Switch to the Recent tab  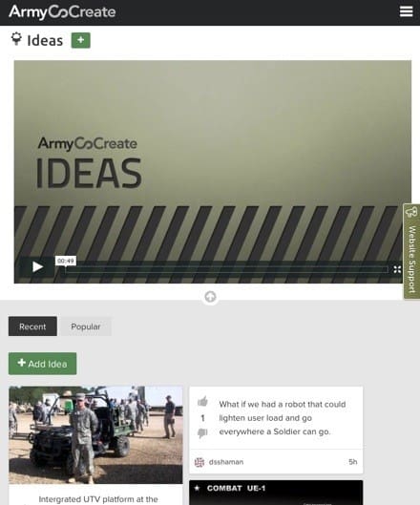(32, 326)
